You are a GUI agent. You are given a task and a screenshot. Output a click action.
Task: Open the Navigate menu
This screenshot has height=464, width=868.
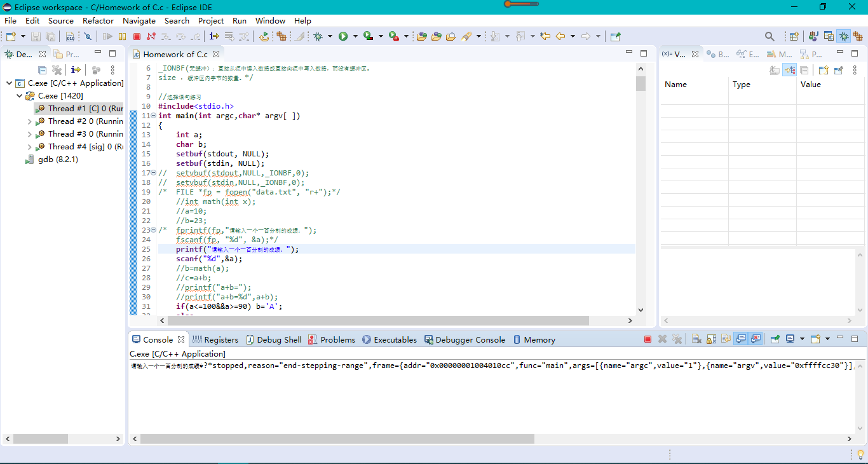tap(139, 20)
